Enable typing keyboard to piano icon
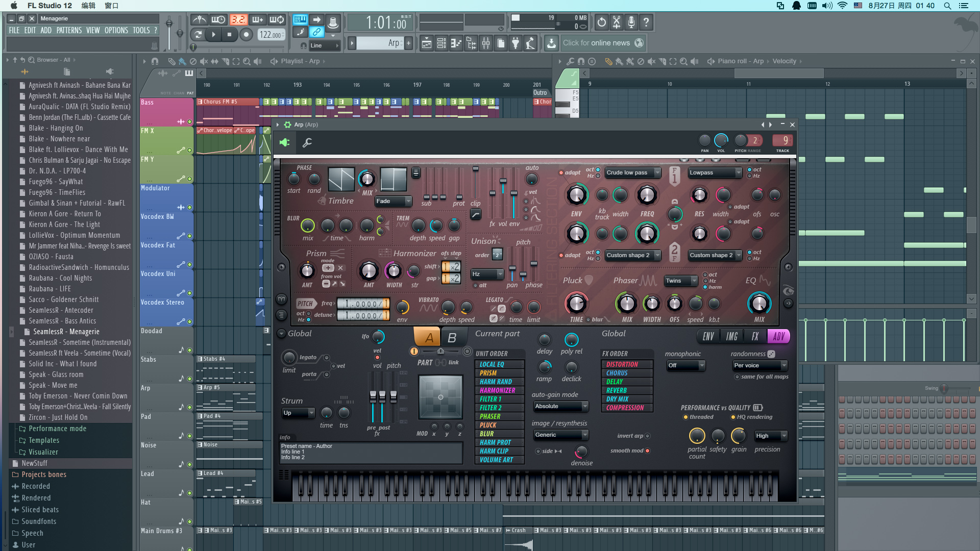This screenshot has width=980, height=551. click(x=300, y=20)
